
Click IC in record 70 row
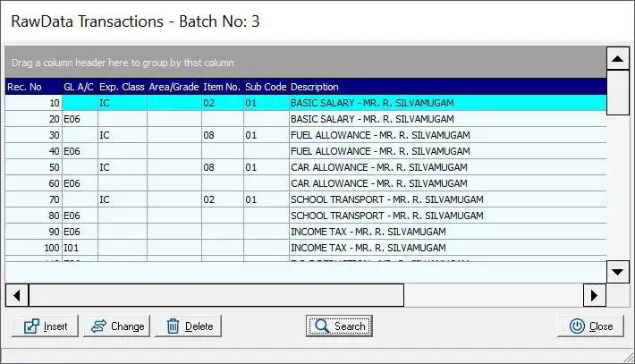[123, 199]
